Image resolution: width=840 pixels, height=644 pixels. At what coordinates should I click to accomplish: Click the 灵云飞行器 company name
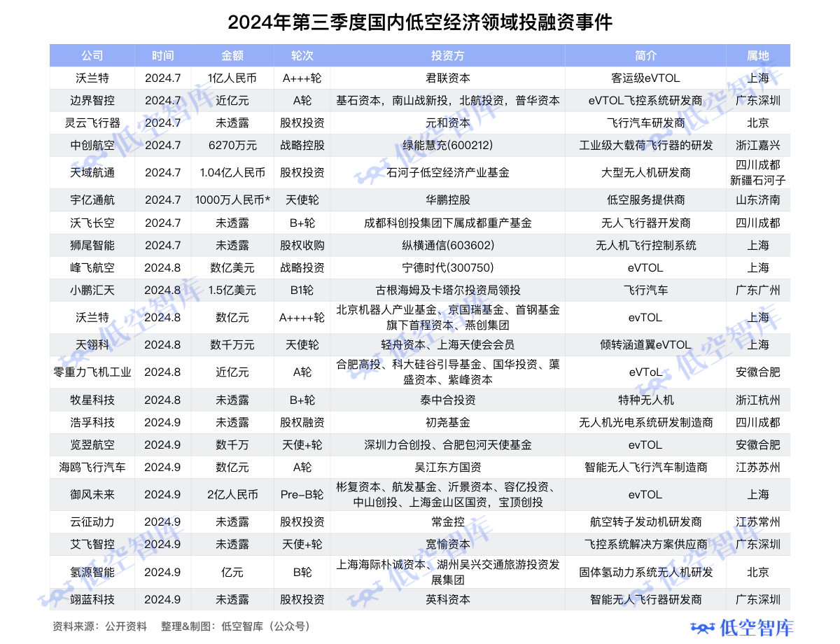coord(92,123)
